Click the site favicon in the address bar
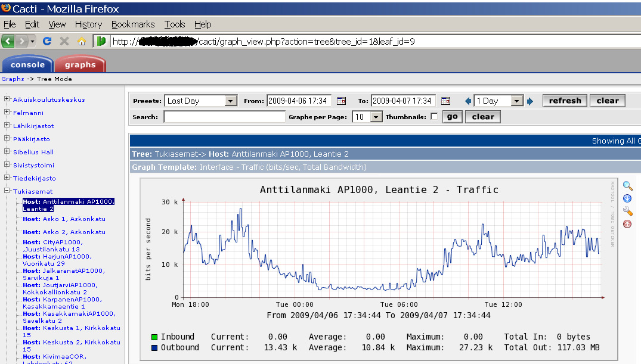 [x=101, y=41]
